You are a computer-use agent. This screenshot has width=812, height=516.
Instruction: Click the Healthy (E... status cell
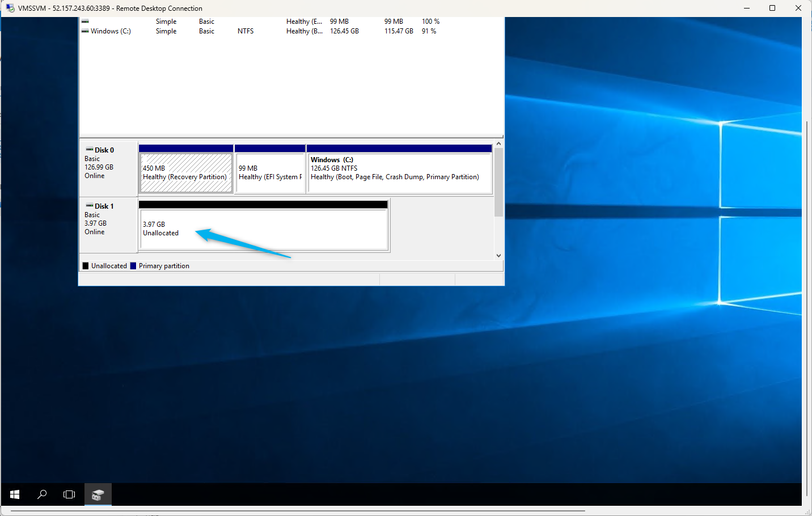(x=304, y=22)
